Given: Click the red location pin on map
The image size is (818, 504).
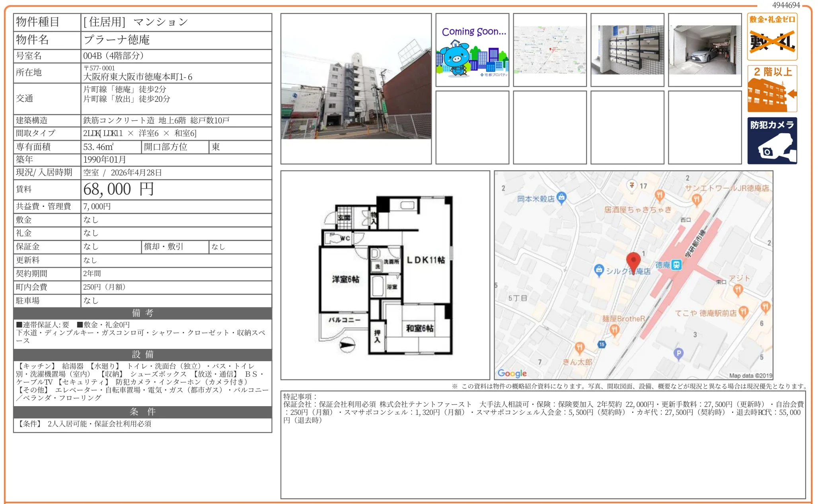Looking at the screenshot, I should (x=633, y=262).
